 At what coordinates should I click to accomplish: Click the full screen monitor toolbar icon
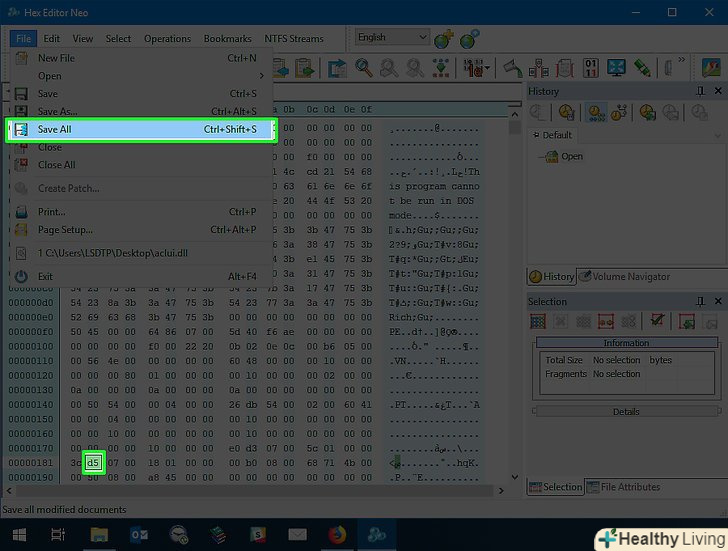tap(616, 68)
